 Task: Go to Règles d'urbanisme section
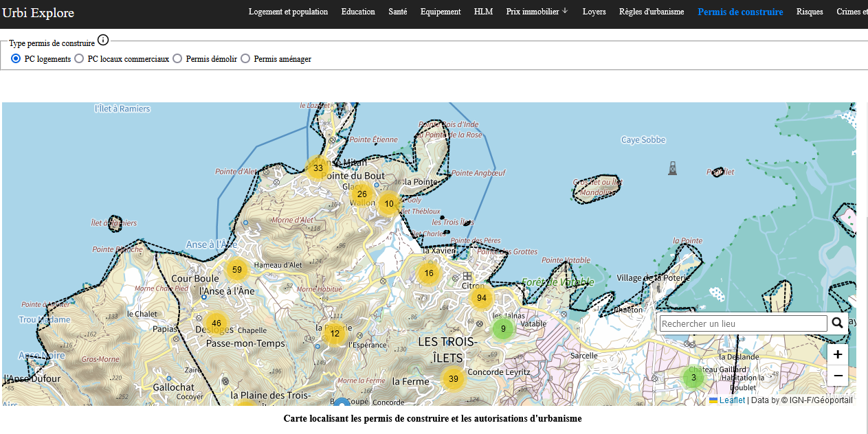(x=651, y=12)
